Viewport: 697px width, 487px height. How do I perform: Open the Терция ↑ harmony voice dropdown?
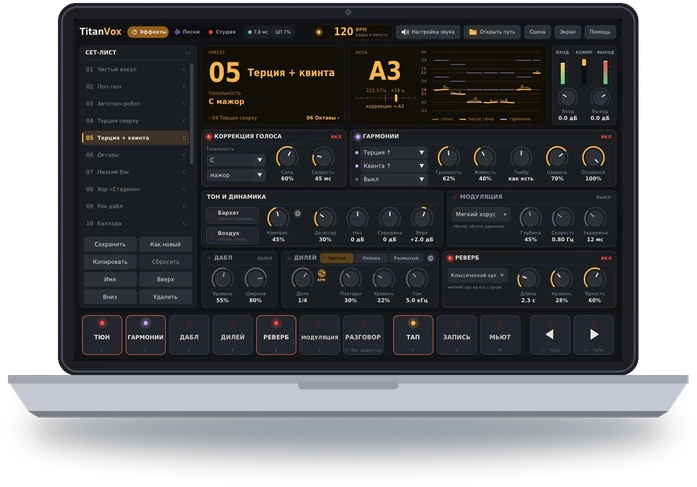click(393, 152)
